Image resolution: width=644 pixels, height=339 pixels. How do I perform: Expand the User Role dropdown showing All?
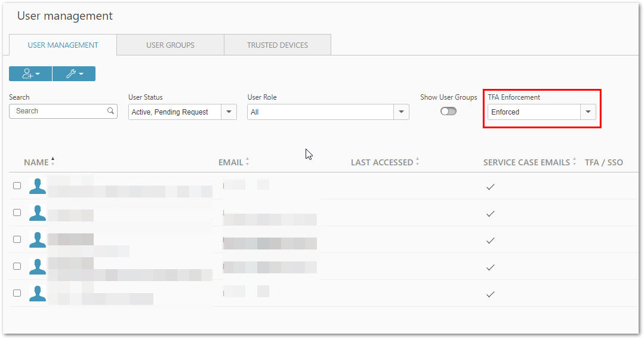328,112
